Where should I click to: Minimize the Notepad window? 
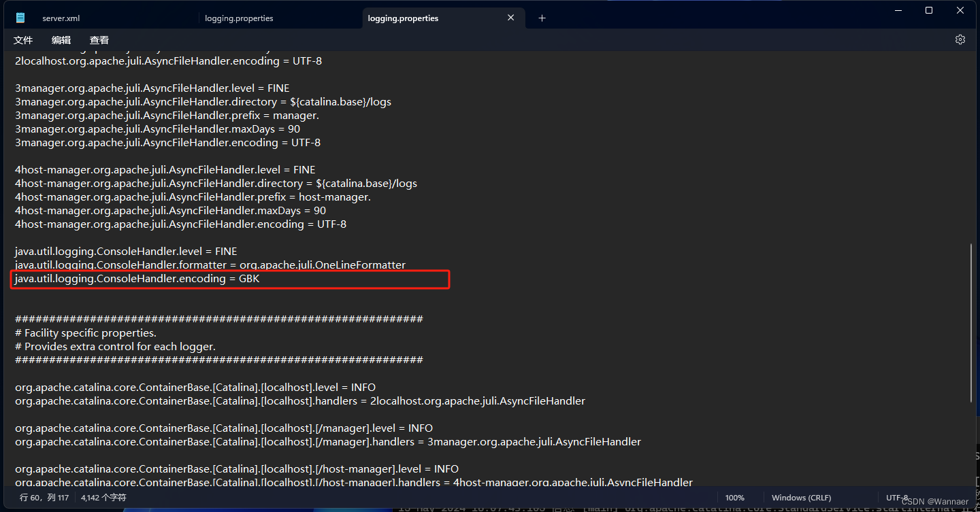tap(898, 10)
